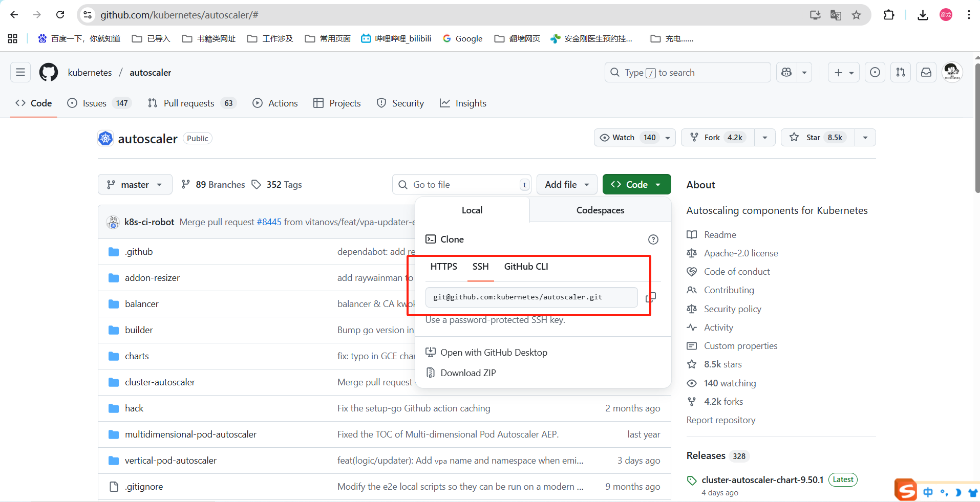Select the SSH clone tab

(480, 267)
